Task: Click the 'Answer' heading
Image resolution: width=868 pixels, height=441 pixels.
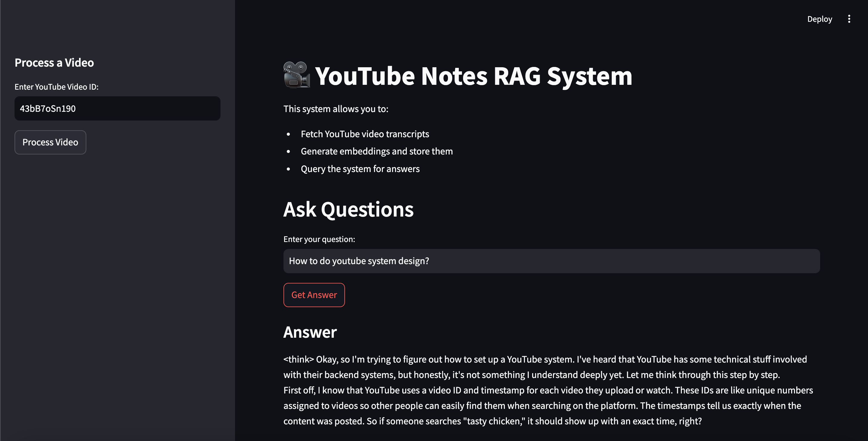Action: pyautogui.click(x=310, y=332)
